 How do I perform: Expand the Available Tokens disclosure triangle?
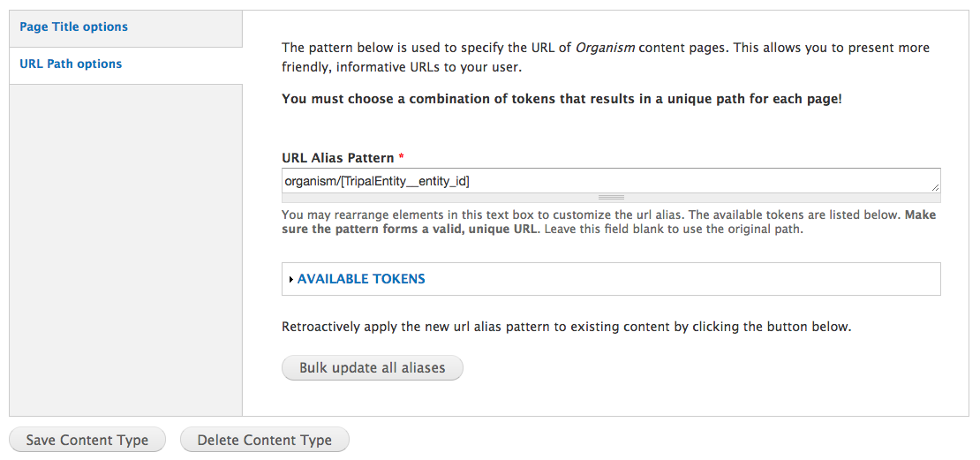(290, 280)
